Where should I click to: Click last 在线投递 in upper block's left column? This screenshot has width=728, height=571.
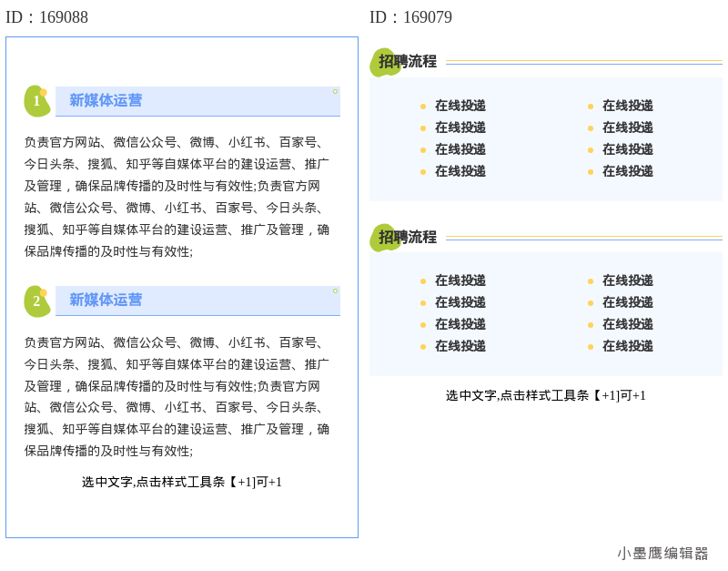[460, 171]
